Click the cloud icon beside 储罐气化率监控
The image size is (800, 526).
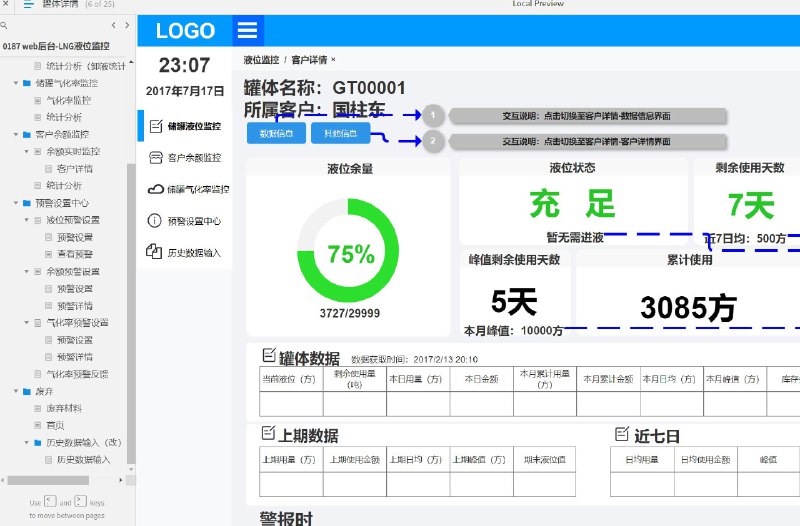[x=156, y=189]
